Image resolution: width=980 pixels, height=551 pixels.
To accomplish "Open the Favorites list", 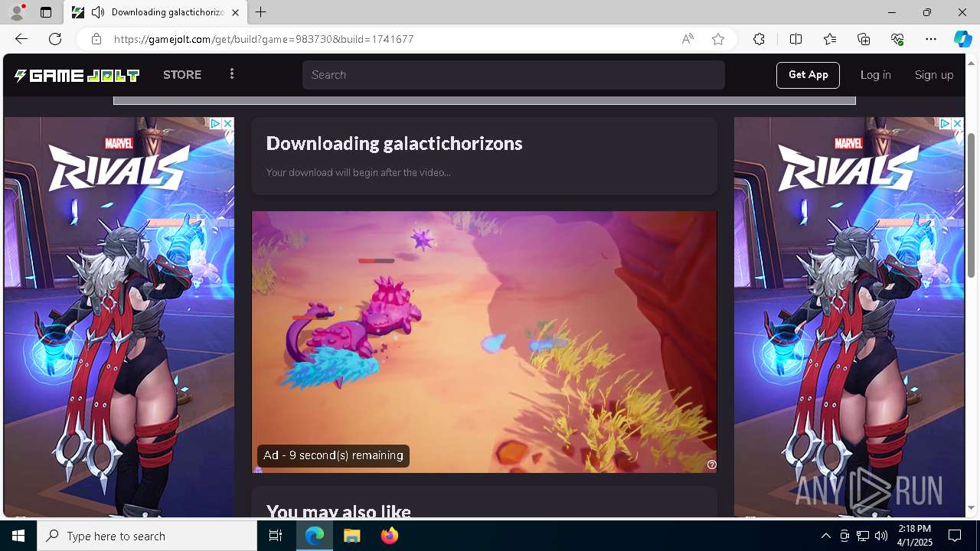I will click(830, 39).
